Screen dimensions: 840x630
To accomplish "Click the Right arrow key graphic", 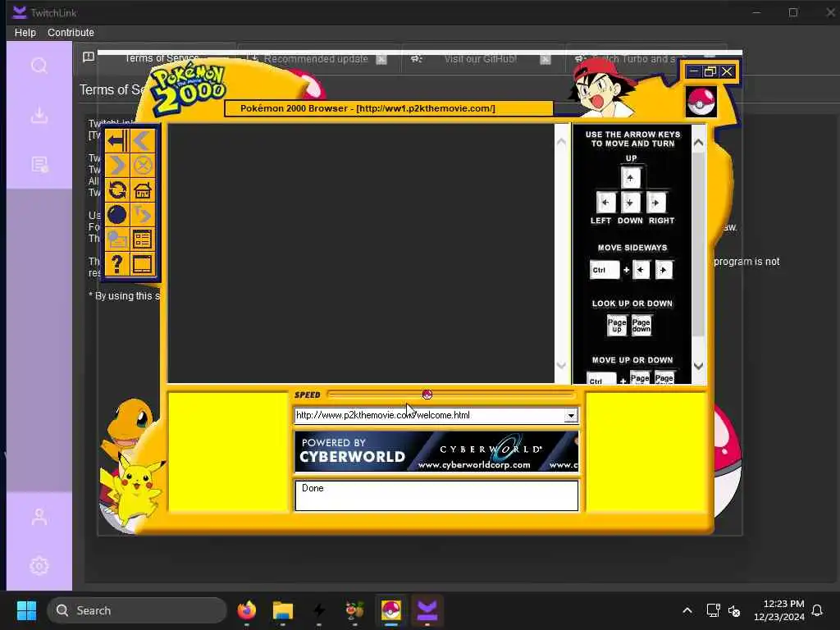I will 655,203.
